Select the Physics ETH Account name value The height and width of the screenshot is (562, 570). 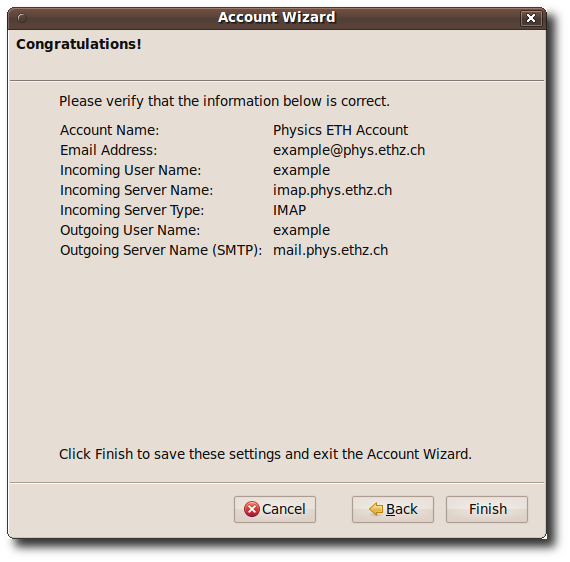340,130
